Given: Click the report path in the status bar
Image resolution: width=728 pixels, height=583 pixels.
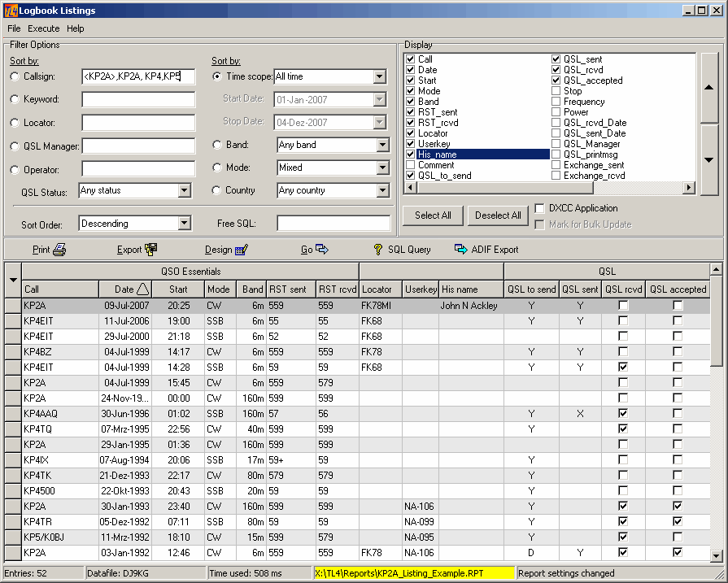Looking at the screenshot, I should coord(414,574).
